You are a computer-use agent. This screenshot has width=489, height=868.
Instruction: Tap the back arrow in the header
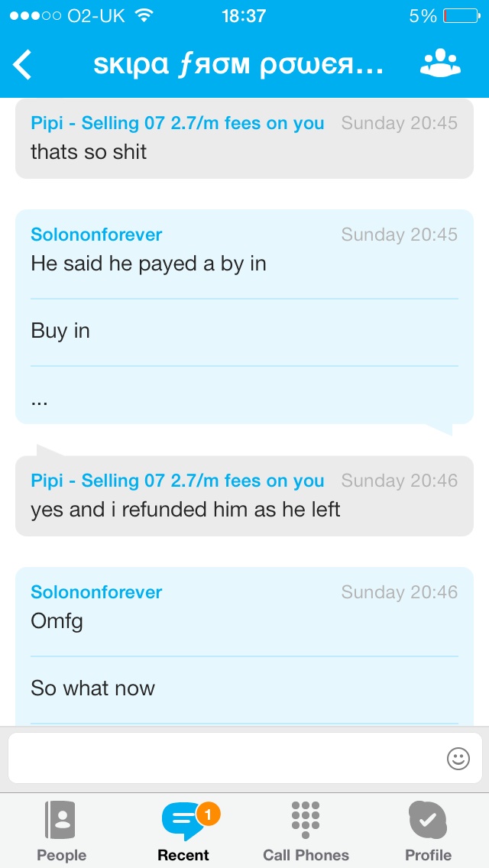22,65
